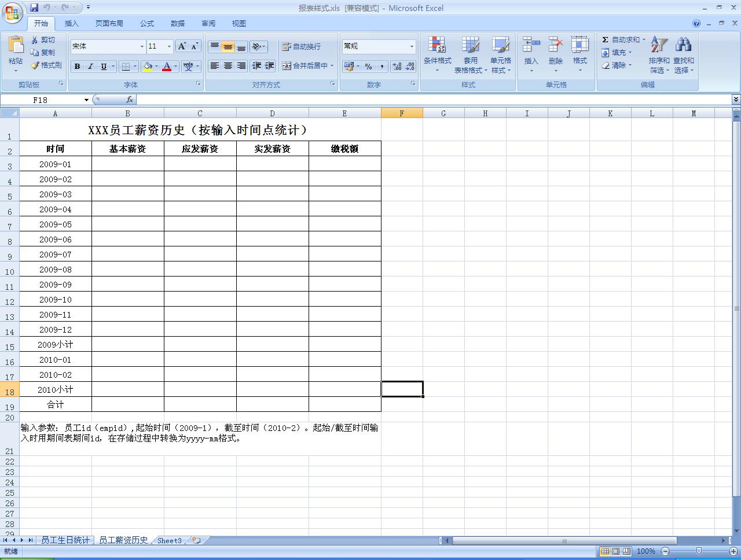Switch to the 插入 ribbon tab
741x560 pixels.
[x=72, y=24]
